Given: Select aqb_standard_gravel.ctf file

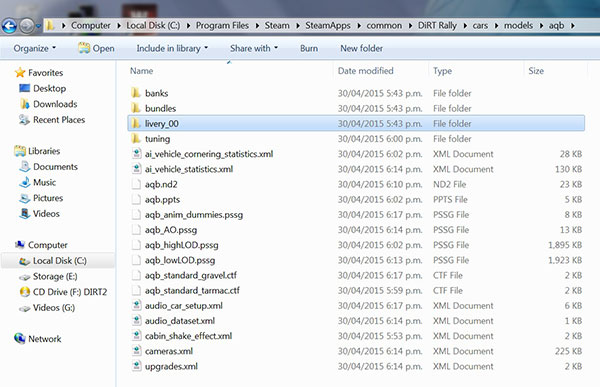Looking at the screenshot, I should 356,275.
